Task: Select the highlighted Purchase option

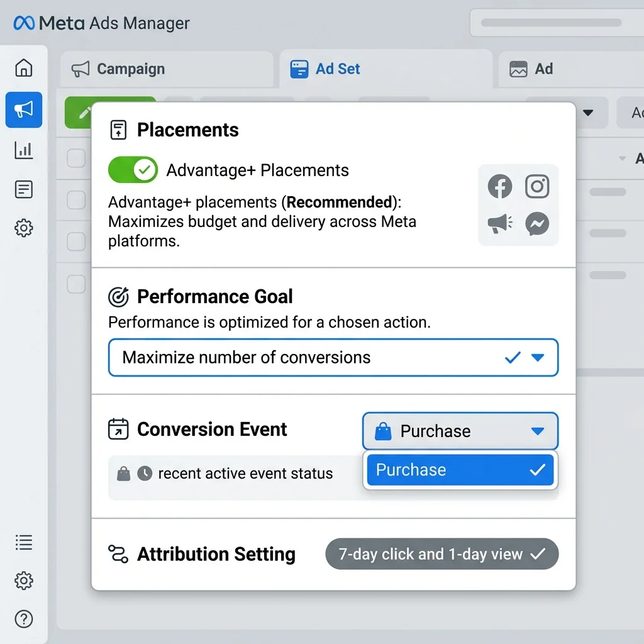Action: click(460, 470)
